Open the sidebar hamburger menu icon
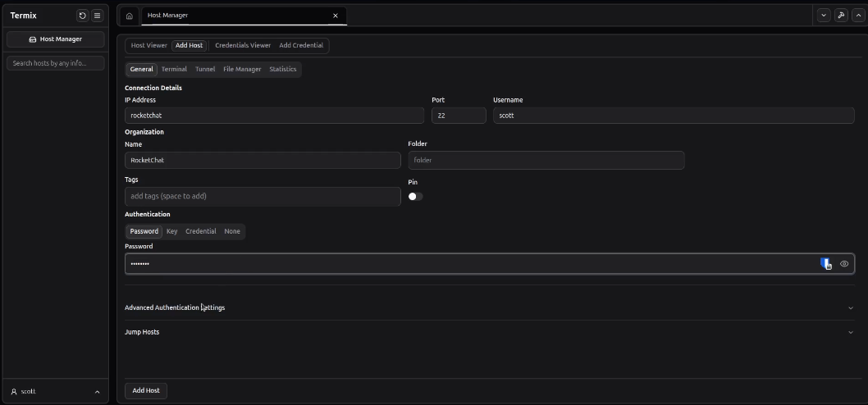Viewport: 868px width, 405px height. pyautogui.click(x=97, y=16)
